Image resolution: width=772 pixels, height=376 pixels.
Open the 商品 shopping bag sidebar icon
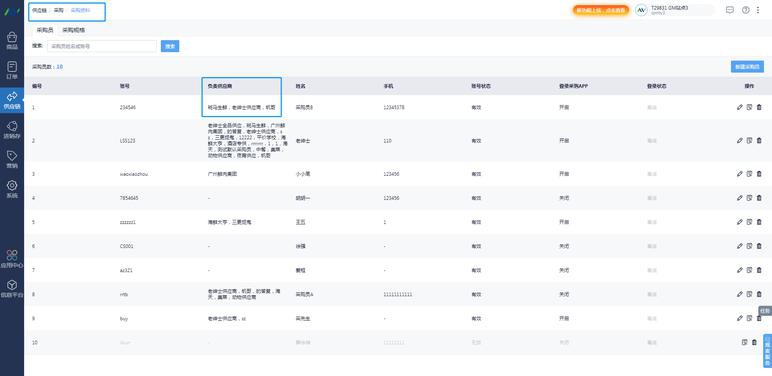tap(12, 41)
